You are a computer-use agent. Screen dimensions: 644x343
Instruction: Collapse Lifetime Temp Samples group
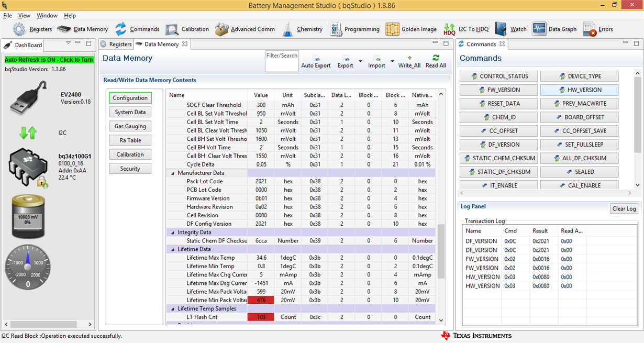pyautogui.click(x=173, y=308)
